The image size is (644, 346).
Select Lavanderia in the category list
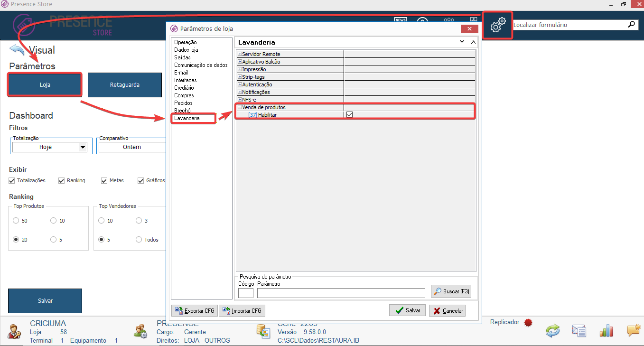(187, 118)
